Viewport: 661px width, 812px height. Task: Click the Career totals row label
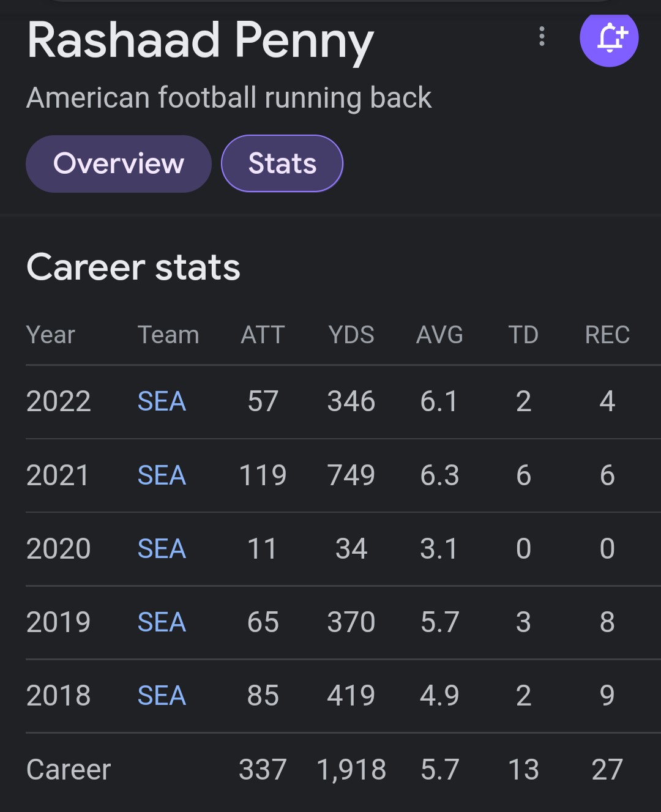69,770
